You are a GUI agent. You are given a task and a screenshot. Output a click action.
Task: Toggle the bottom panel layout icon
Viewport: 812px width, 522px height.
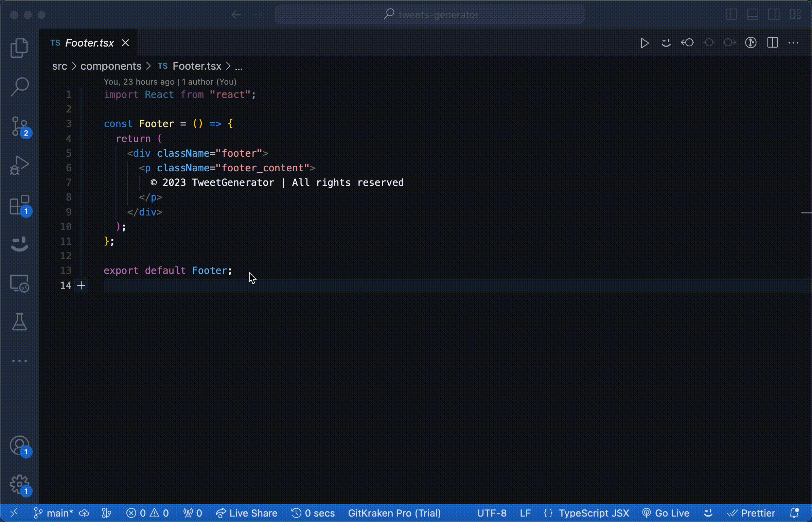(753, 15)
